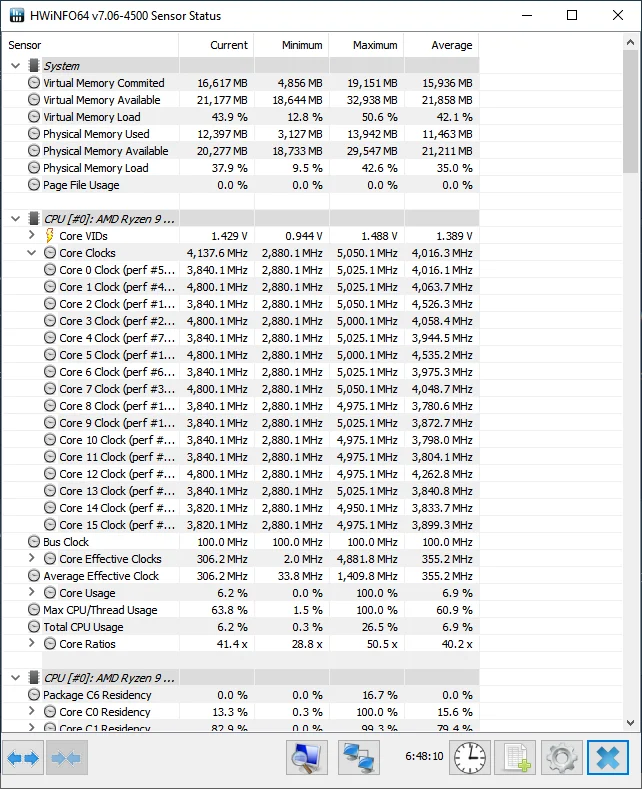
Task: Click the clock reset timer icon
Action: click(470, 757)
